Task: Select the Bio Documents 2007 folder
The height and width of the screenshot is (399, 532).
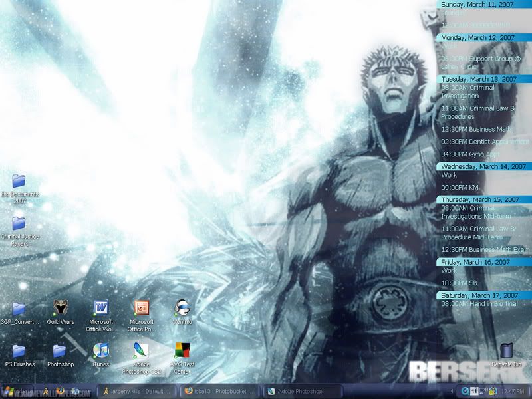Action: coord(19,189)
